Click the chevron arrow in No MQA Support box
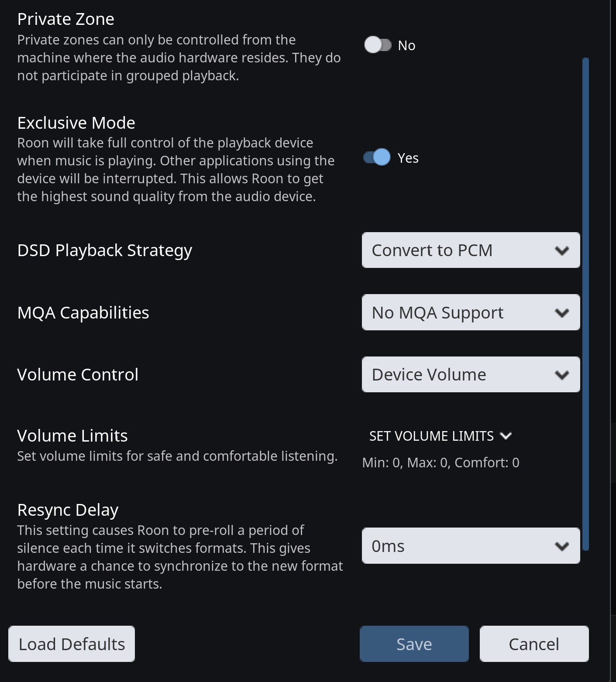Screen dimensions: 616x682 (x=562, y=313)
